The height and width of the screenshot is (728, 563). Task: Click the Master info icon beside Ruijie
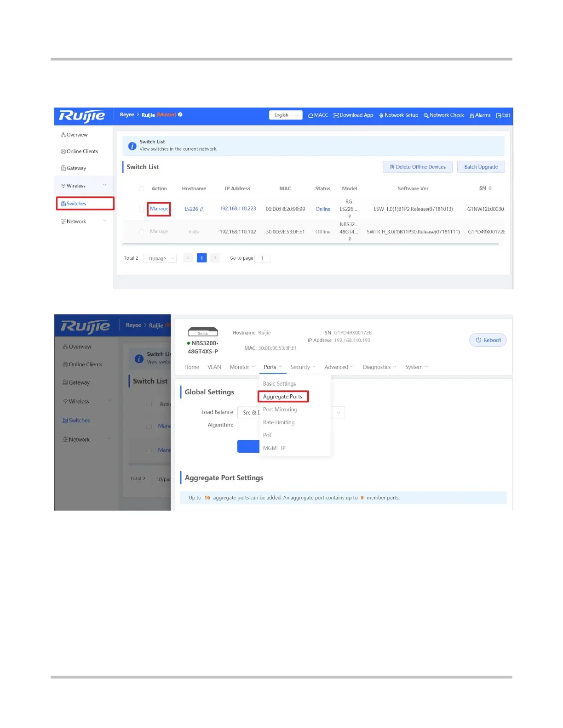[x=180, y=115]
